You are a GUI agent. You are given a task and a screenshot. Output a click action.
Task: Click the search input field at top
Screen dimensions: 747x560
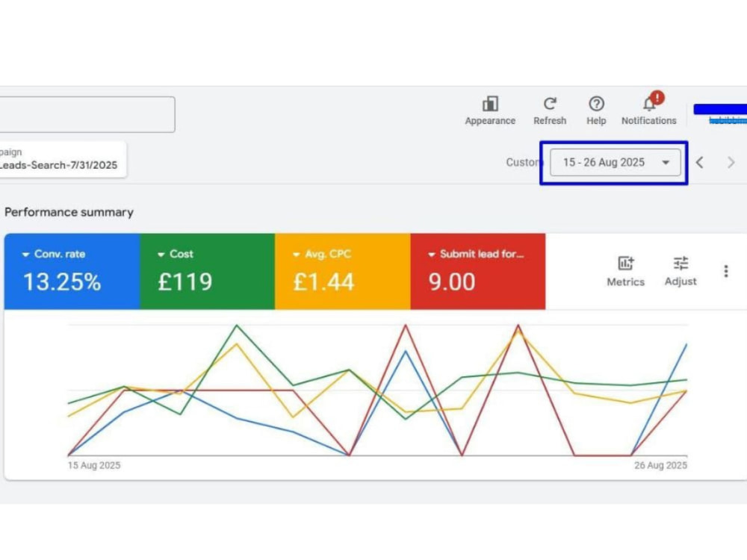(87, 114)
